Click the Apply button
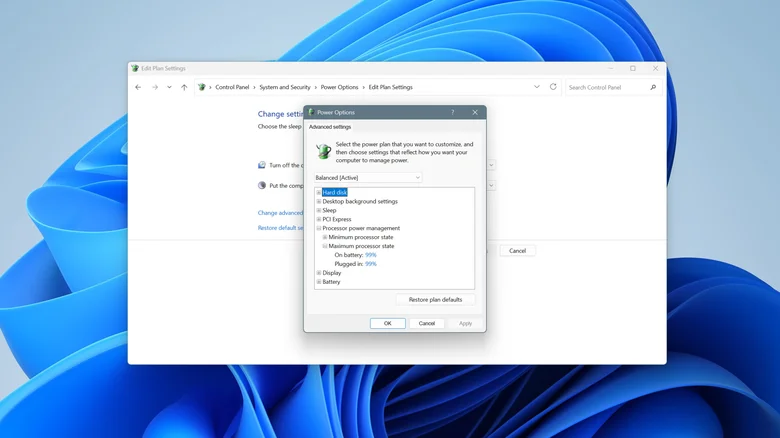Screen dimensions: 780x438 tap(465, 324)
